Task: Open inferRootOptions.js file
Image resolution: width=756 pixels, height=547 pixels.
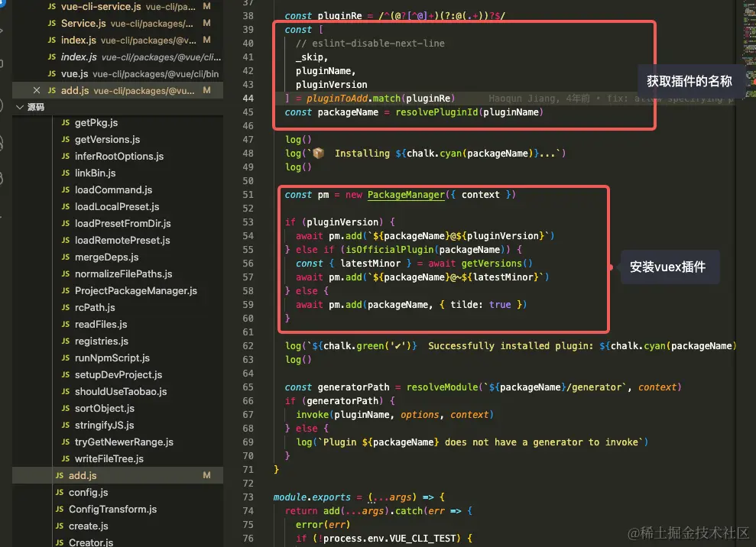Action: point(119,156)
